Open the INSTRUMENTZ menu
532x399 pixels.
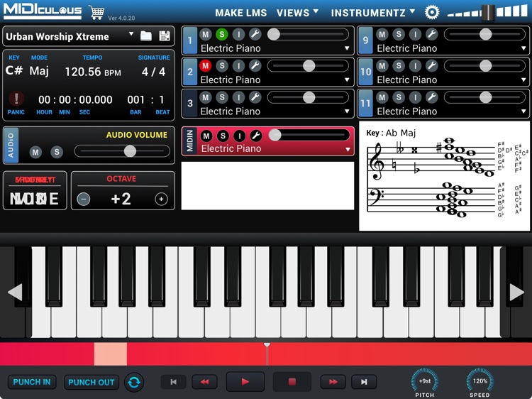point(373,13)
